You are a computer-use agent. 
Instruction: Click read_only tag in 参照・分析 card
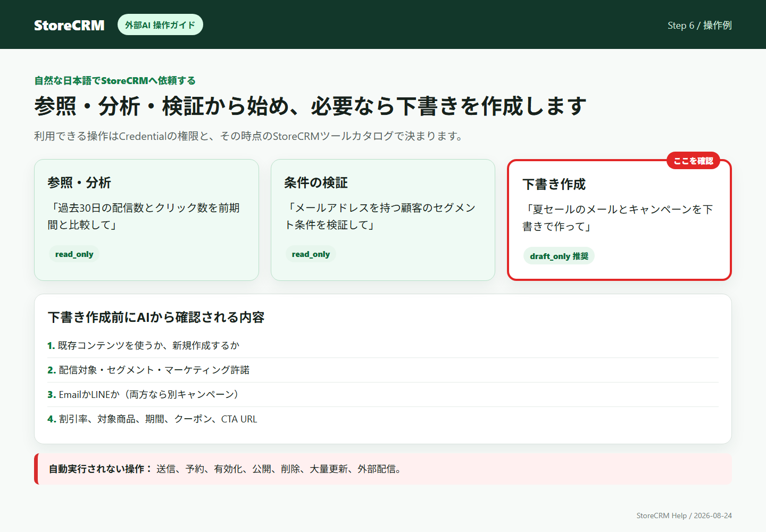74,254
